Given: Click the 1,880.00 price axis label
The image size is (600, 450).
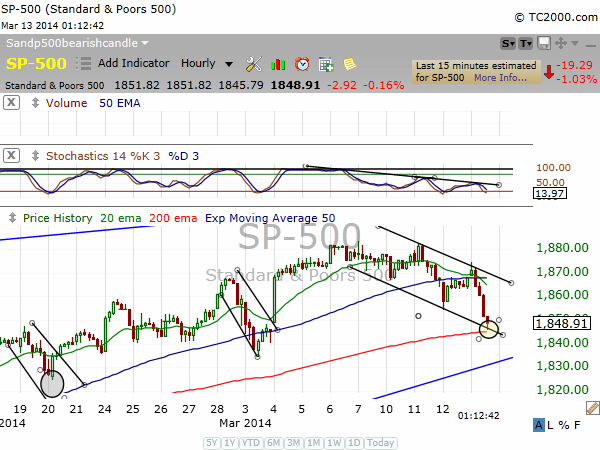Looking at the screenshot, I should point(562,248).
